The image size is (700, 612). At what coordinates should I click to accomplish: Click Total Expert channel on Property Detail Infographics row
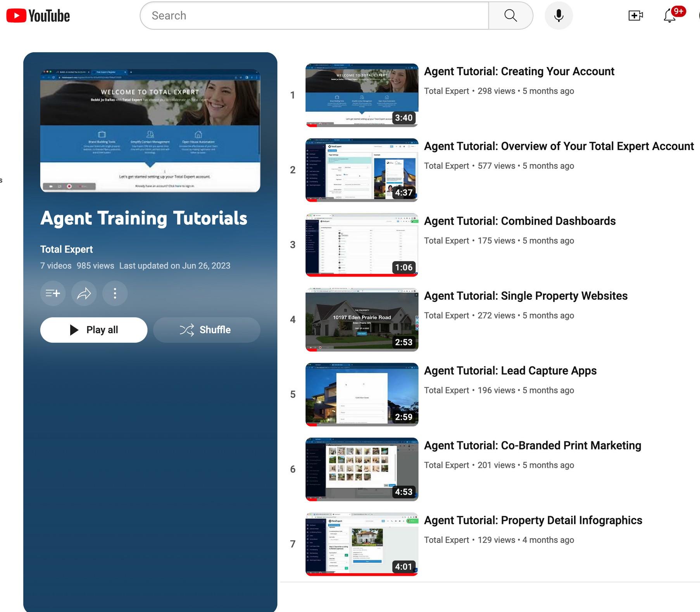click(x=447, y=540)
